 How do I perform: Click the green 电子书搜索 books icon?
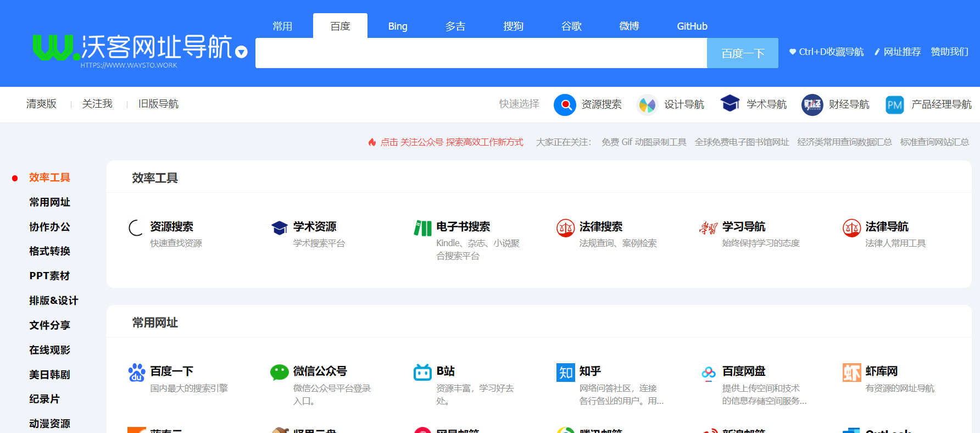tap(422, 227)
